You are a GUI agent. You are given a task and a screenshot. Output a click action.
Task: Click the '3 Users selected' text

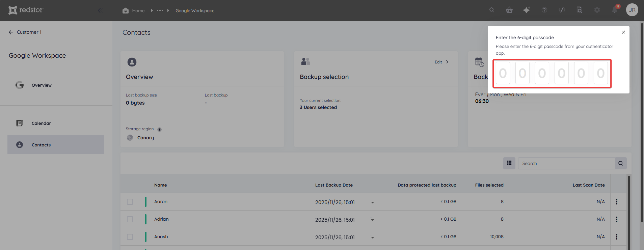(x=318, y=107)
